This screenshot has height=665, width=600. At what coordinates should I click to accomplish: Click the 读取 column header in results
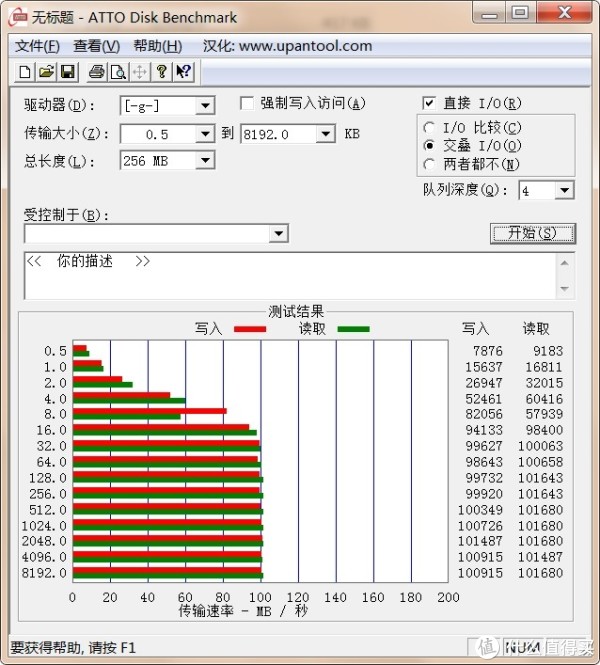coord(536,329)
